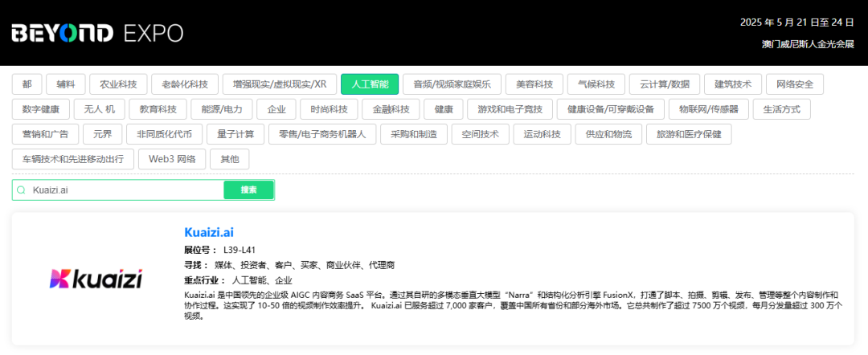Select 生活方式 category
The height and width of the screenshot is (355, 868).
click(782, 109)
